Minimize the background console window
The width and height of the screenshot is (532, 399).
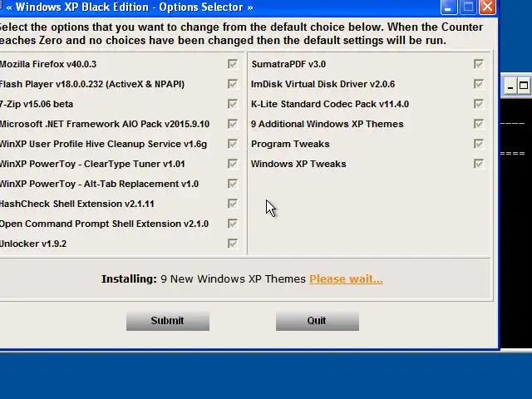tap(510, 86)
